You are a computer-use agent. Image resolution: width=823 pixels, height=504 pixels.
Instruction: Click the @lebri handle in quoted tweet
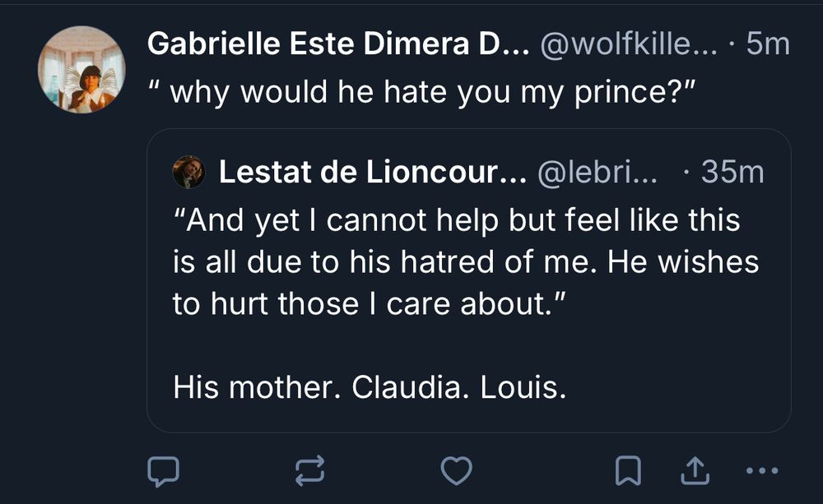(597, 173)
